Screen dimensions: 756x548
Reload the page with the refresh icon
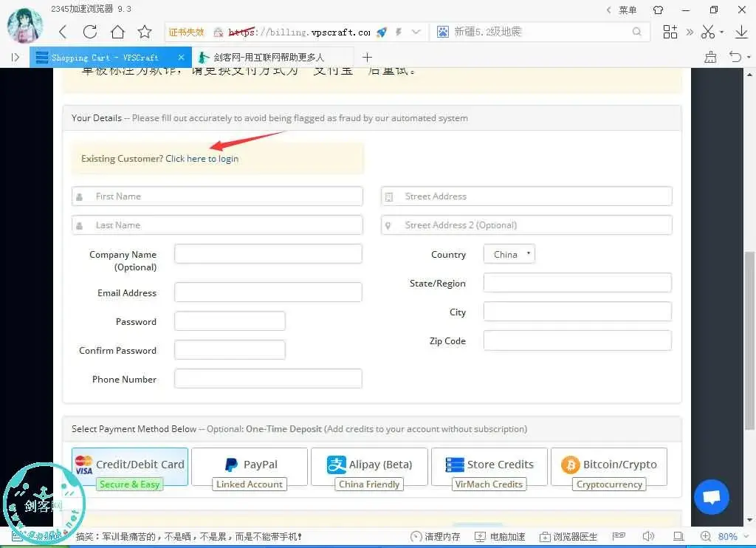click(x=89, y=32)
